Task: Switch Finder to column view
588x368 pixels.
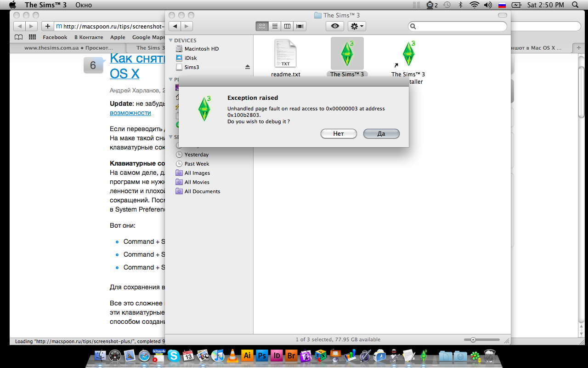Action: pyautogui.click(x=288, y=26)
